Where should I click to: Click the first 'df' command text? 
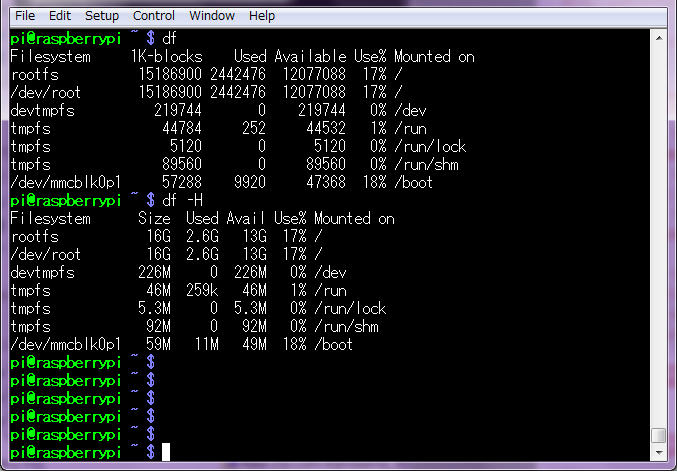(169, 38)
